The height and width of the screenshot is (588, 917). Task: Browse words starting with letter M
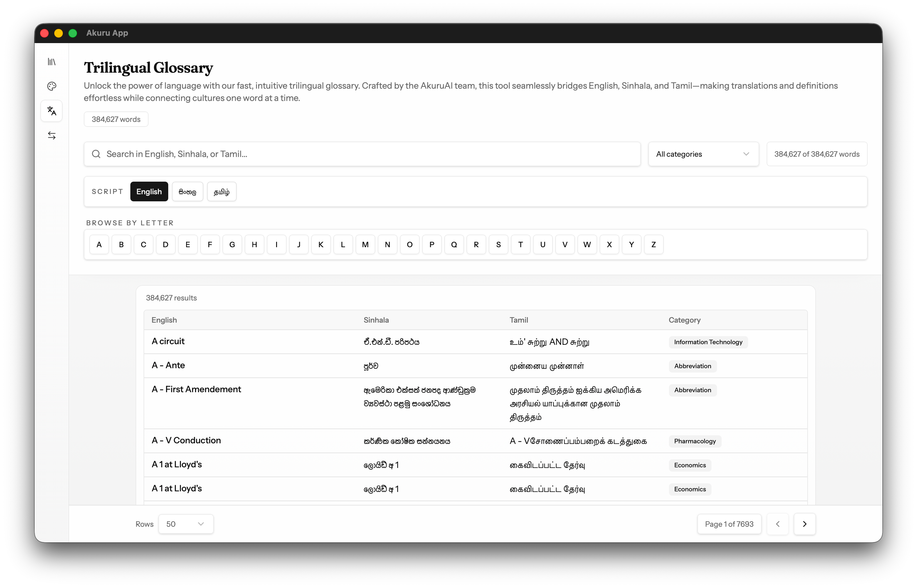(365, 244)
